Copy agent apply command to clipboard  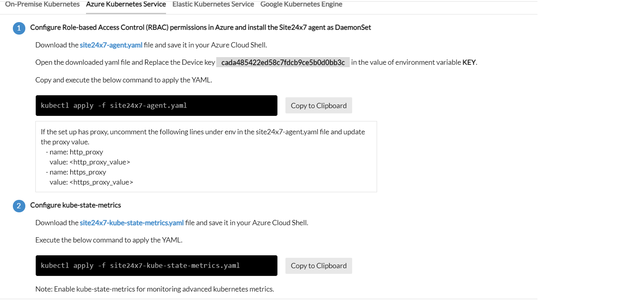tap(319, 105)
